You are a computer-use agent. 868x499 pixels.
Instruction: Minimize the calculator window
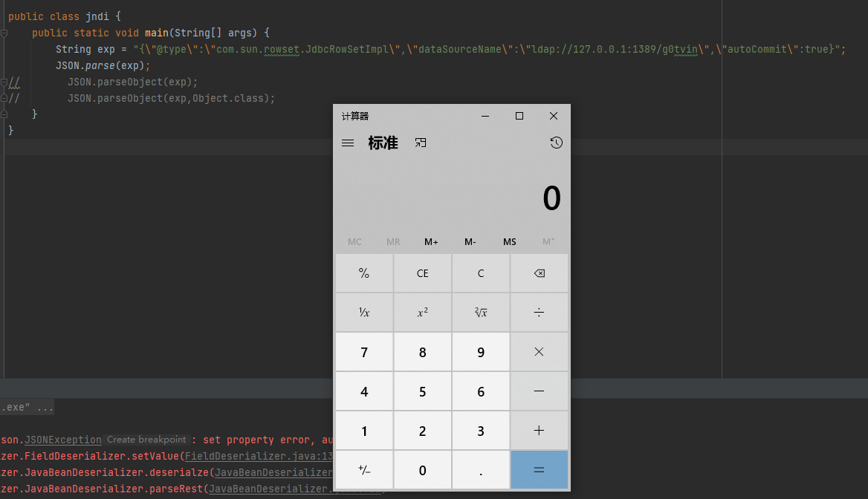point(485,116)
